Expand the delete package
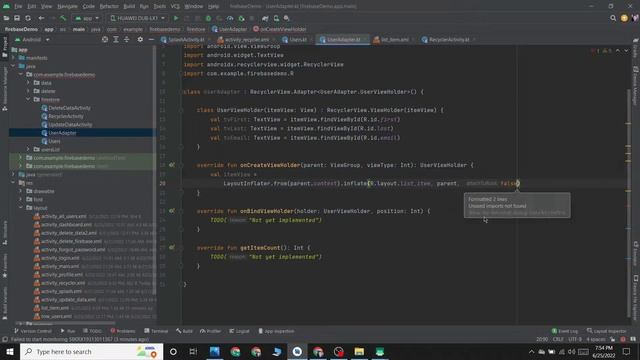Screen dimensions: 640x360 [28, 91]
